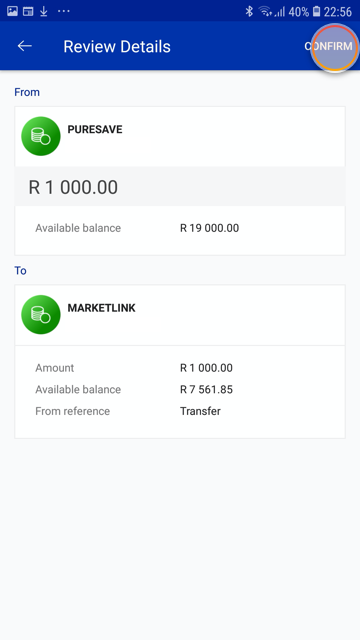Viewport: 360px width, 640px height.
Task: Tap the back arrow in header
Action: tap(24, 46)
